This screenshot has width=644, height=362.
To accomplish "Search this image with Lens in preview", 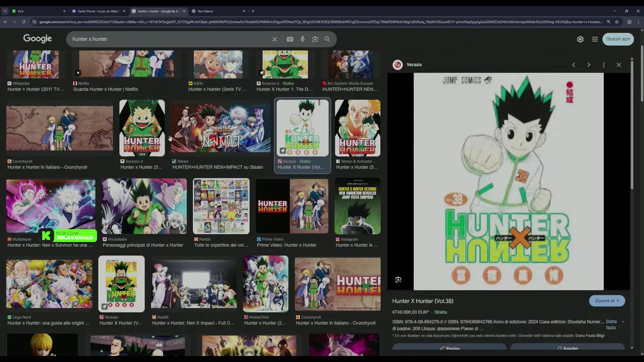I will [398, 280].
